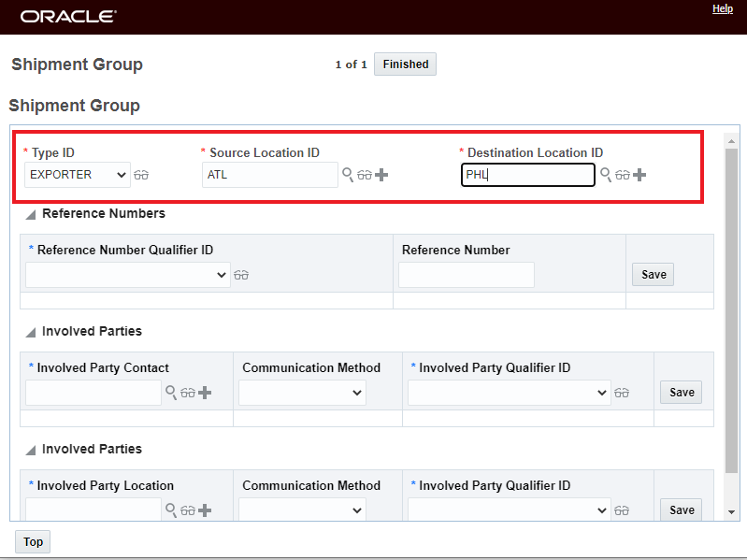The image size is (747, 560).
Task: Click the Finished button
Action: 405,65
